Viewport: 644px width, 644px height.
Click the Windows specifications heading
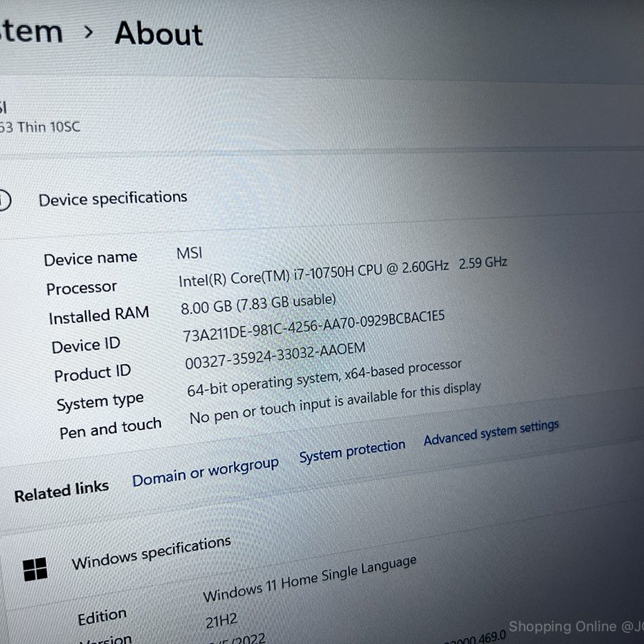151,553
